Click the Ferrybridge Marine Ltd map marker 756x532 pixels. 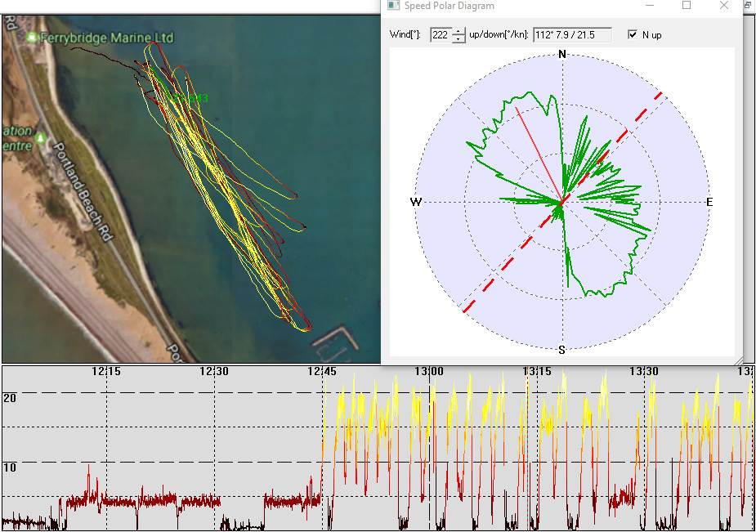[32, 38]
